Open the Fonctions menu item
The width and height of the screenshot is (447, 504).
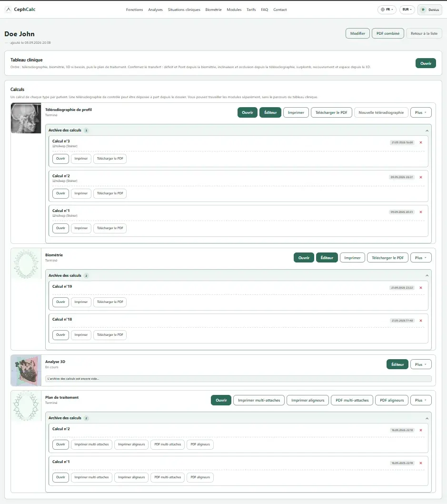click(x=135, y=10)
